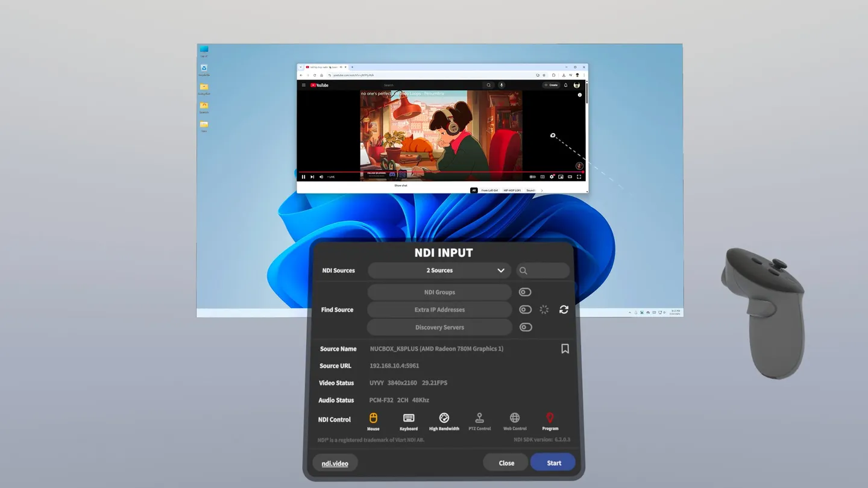Open the 2 Sources dropdown
Viewport: 868px width, 488px height.
[x=439, y=270]
